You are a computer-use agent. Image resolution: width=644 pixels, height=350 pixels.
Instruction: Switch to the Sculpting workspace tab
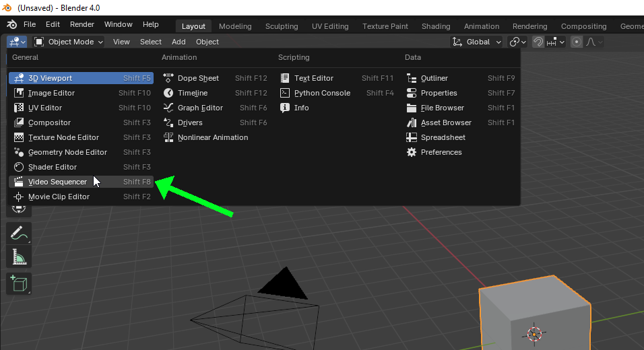point(282,26)
